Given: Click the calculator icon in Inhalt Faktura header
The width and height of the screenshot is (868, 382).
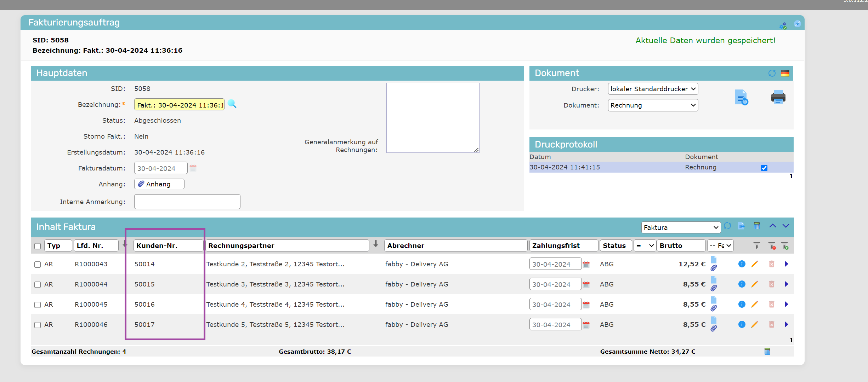Looking at the screenshot, I should pos(757,226).
